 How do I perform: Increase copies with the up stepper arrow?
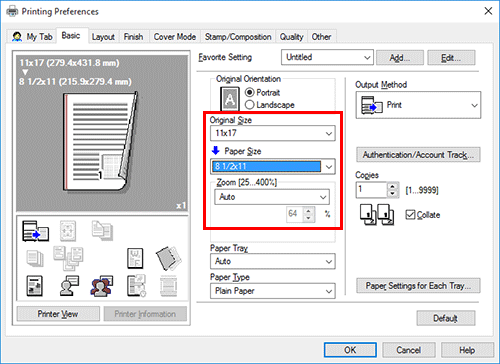coord(392,187)
